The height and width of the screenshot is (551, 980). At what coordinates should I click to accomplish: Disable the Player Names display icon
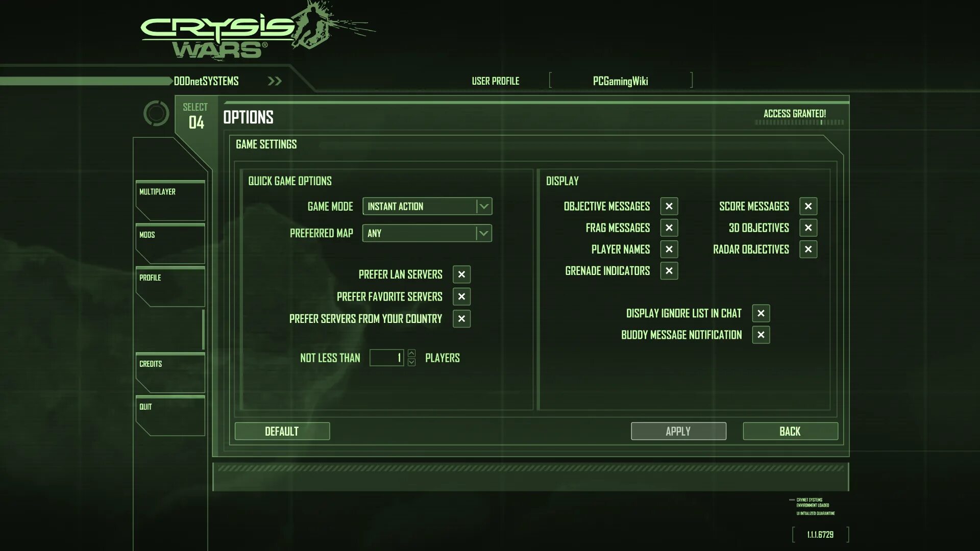668,249
